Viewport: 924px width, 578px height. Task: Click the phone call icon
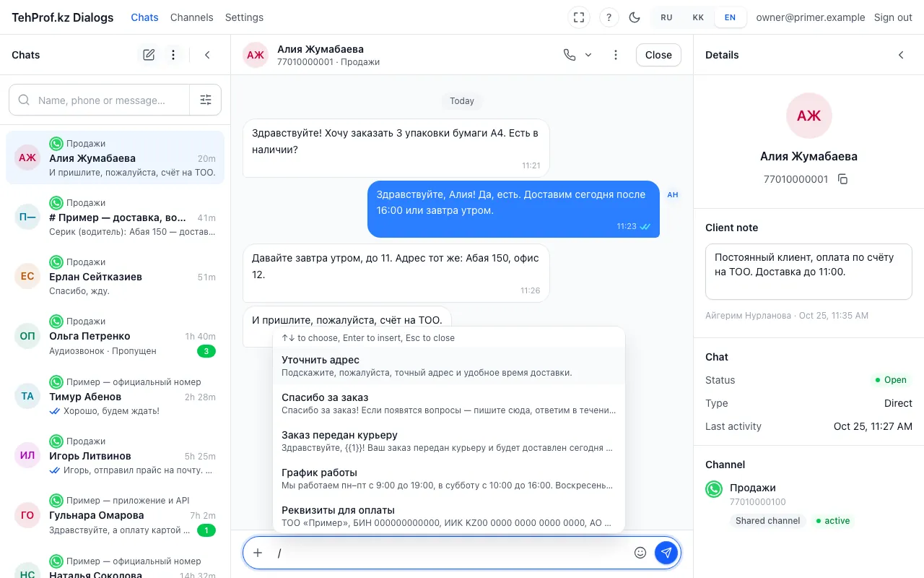click(570, 55)
